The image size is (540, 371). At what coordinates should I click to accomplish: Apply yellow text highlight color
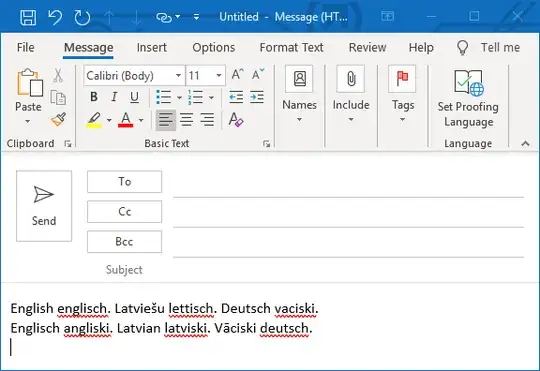[x=94, y=120]
